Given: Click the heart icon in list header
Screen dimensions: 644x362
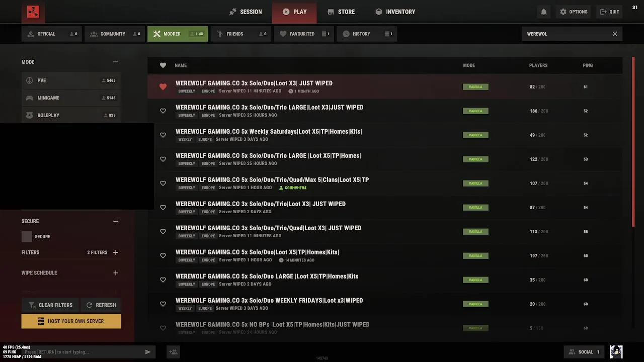Looking at the screenshot, I should pyautogui.click(x=163, y=65).
